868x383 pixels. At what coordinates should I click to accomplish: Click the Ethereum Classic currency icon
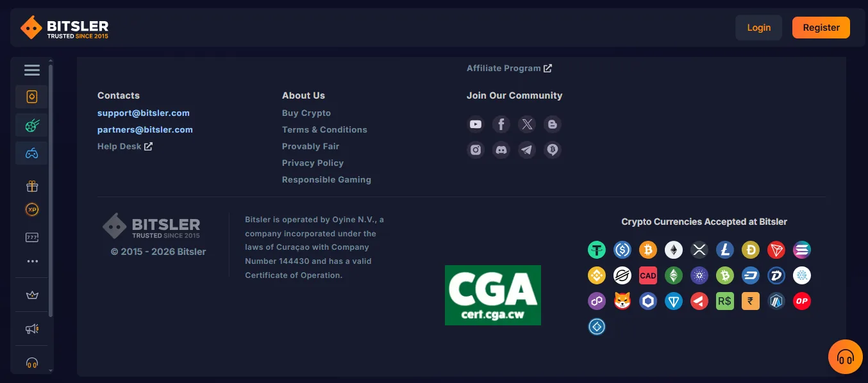click(674, 275)
